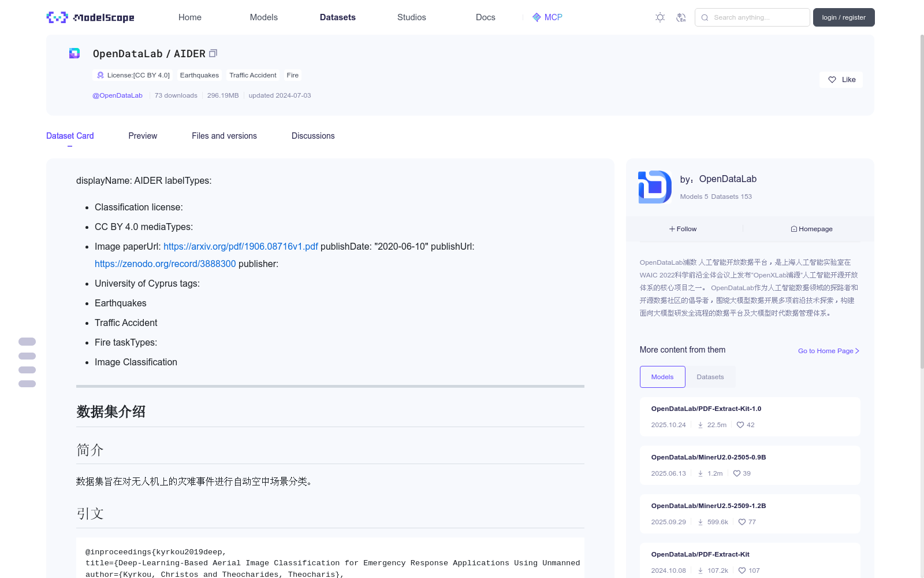Click the large OpenDataLab organization logo
This screenshot has width=924, height=578.
point(655,187)
